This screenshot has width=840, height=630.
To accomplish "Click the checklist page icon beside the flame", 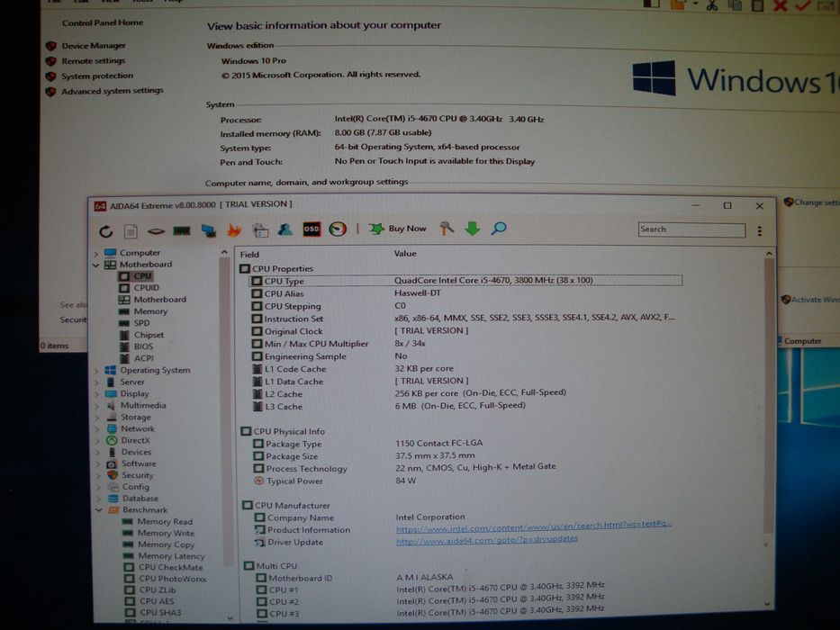I will pyautogui.click(x=260, y=229).
